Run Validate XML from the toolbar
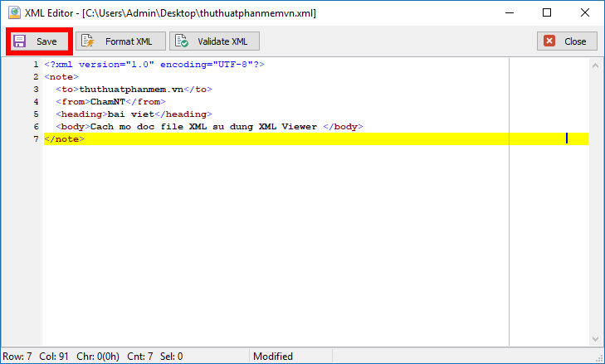The width and height of the screenshot is (605, 364). [x=214, y=41]
